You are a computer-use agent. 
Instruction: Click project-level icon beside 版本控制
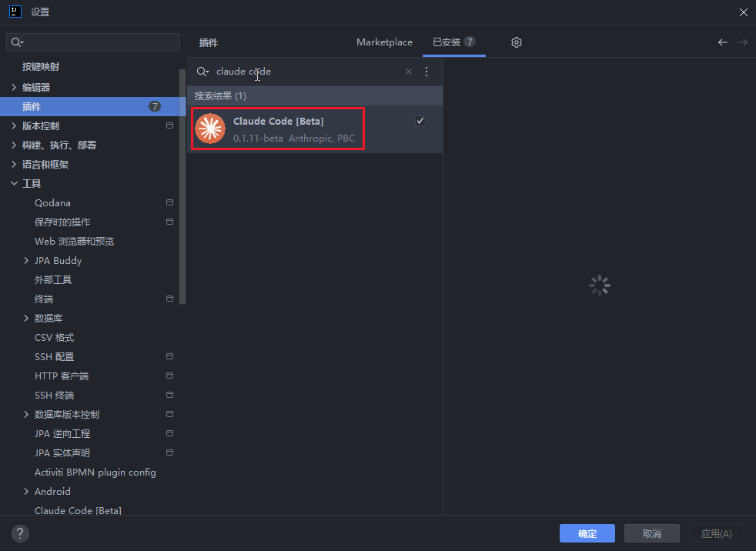pos(169,125)
